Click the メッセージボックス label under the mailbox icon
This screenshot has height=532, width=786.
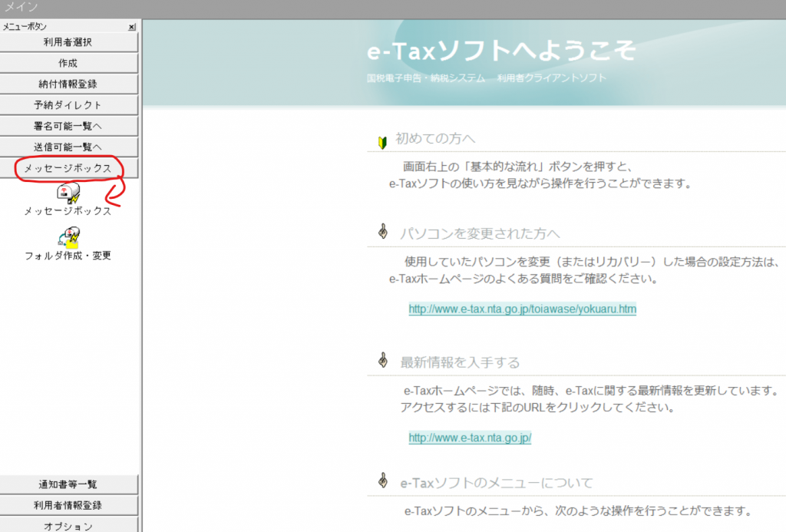(x=68, y=211)
